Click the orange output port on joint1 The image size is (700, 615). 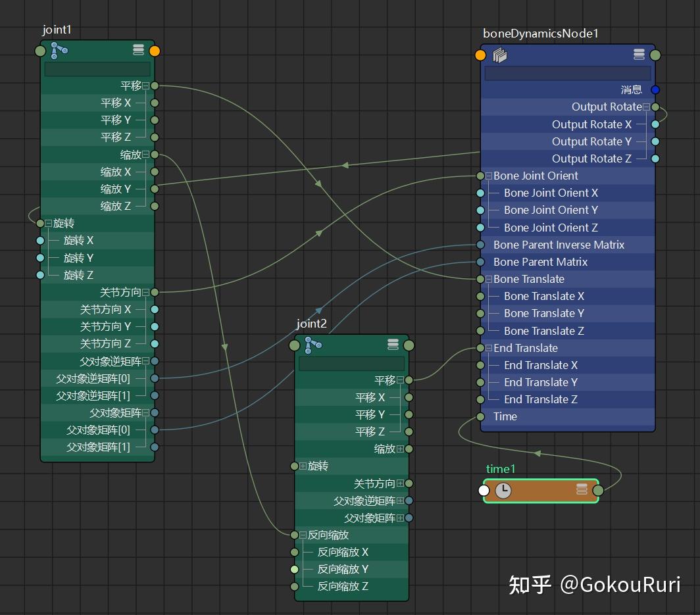click(155, 49)
